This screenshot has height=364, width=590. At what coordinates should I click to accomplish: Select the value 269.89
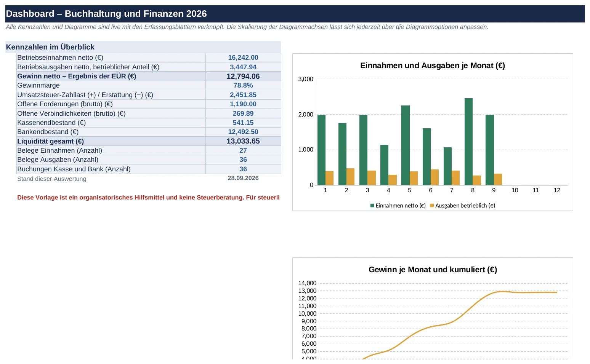tap(243, 113)
